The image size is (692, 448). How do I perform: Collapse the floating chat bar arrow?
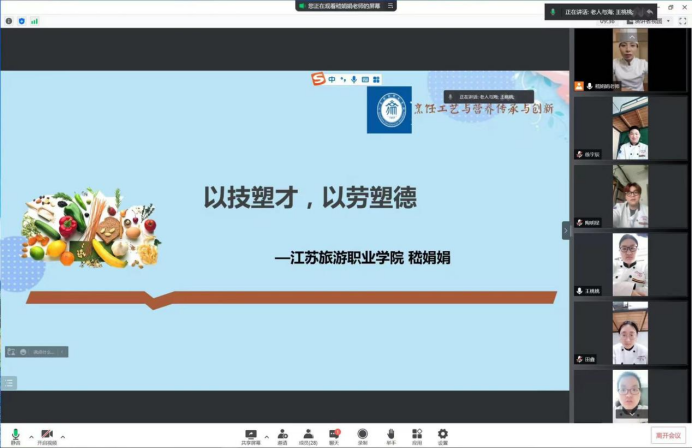(62, 352)
